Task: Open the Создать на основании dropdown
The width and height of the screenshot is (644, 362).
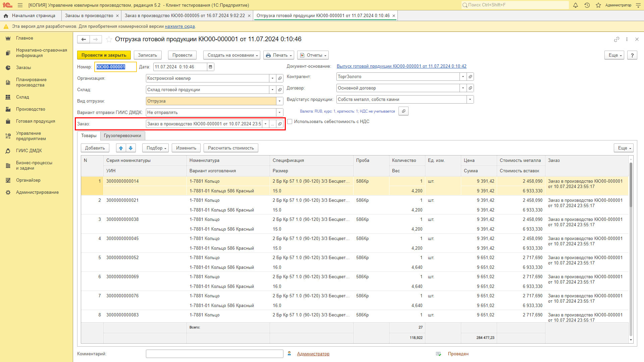Action: [x=232, y=55]
